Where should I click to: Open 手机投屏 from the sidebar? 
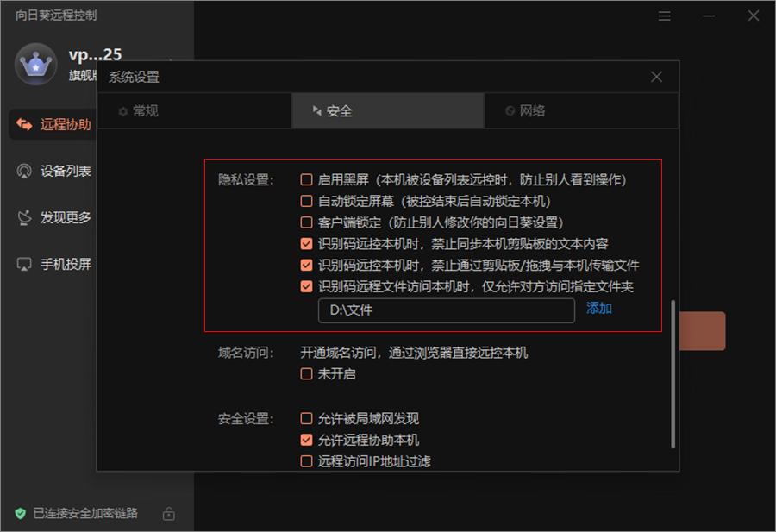[53, 264]
